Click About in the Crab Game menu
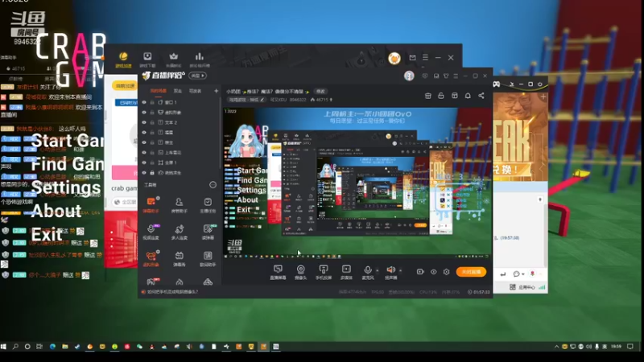 (56, 211)
